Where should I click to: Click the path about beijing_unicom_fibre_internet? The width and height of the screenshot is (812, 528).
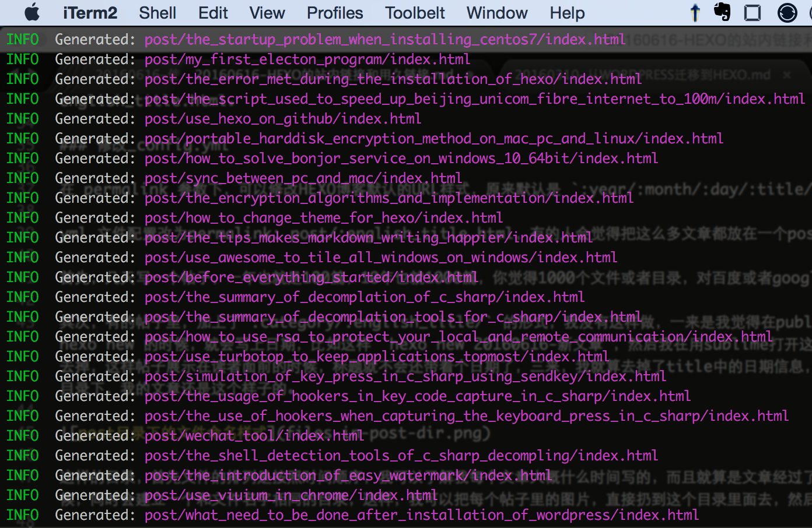pyautogui.click(x=475, y=99)
